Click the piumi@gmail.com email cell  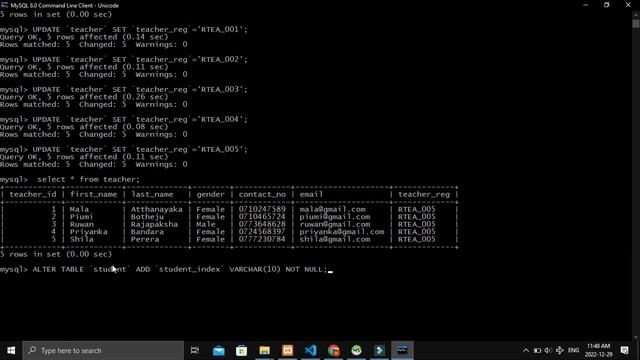[335, 217]
